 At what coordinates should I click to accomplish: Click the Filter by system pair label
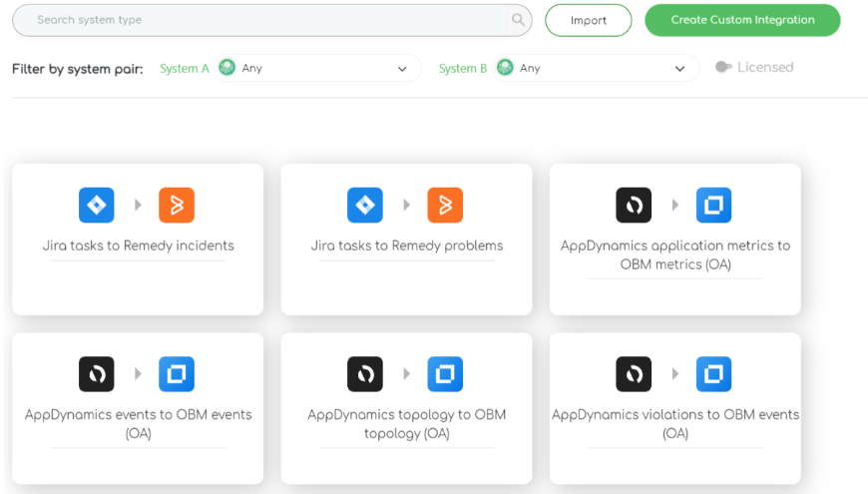pos(78,69)
